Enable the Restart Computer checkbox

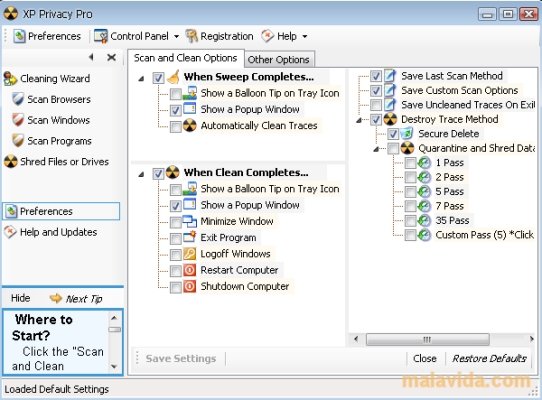point(176,271)
